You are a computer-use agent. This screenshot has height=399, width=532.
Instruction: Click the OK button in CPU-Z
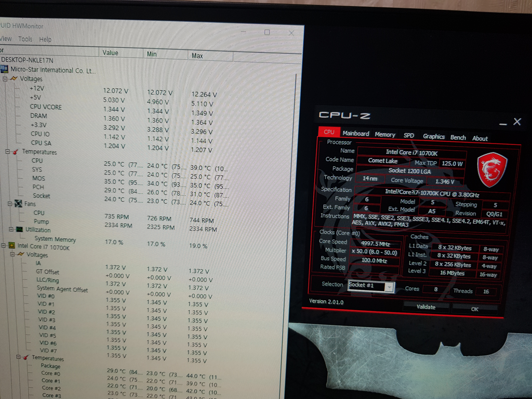(475, 309)
